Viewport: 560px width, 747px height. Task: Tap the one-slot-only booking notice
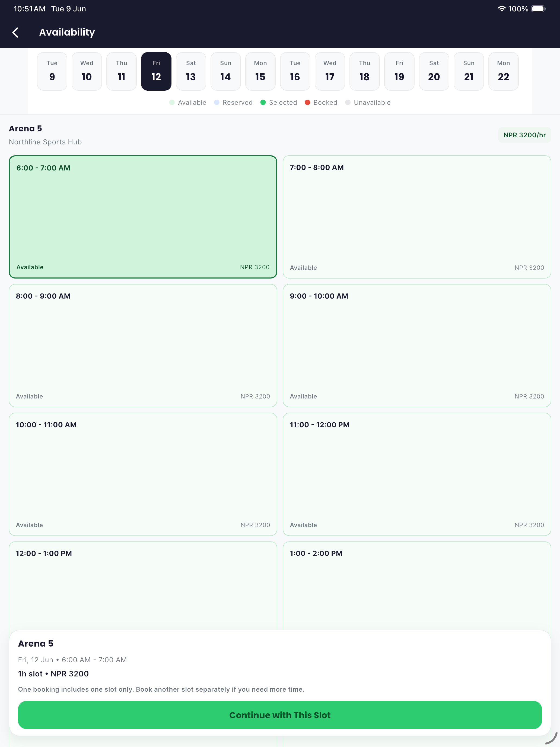click(161, 689)
